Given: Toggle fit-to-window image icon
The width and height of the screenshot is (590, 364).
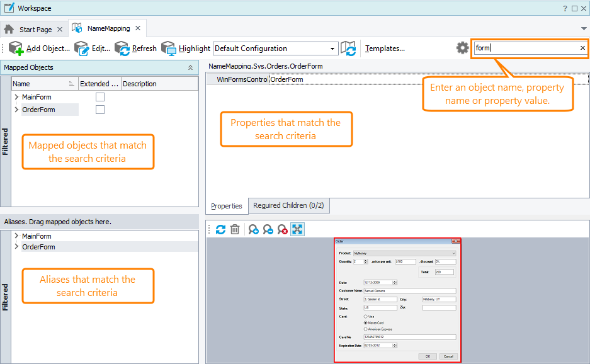Looking at the screenshot, I should click(298, 230).
